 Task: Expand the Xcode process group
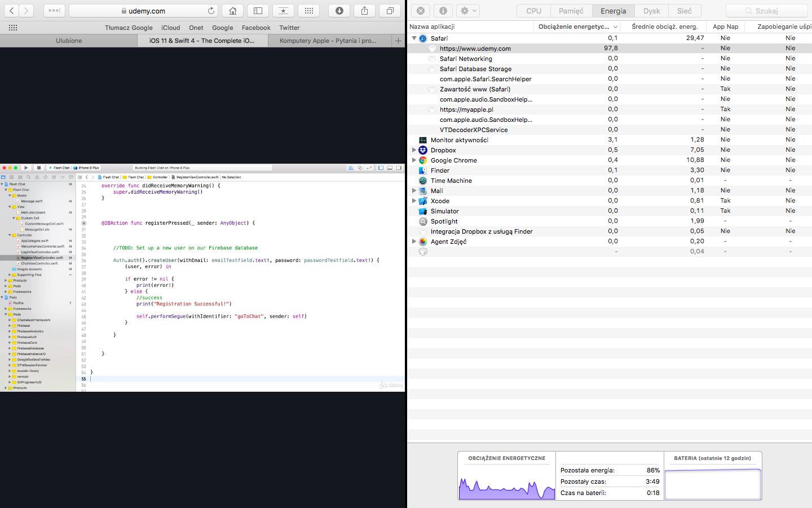(x=414, y=201)
